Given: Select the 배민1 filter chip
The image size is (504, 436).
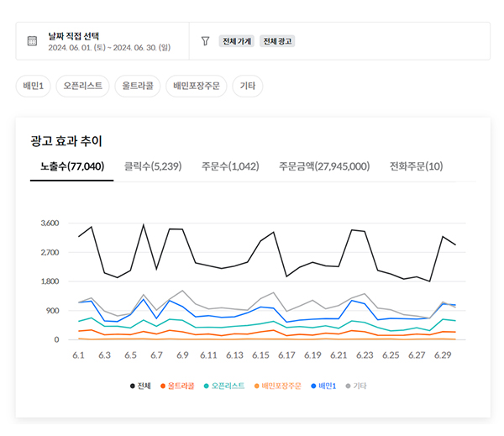Looking at the screenshot, I should coord(33,86).
